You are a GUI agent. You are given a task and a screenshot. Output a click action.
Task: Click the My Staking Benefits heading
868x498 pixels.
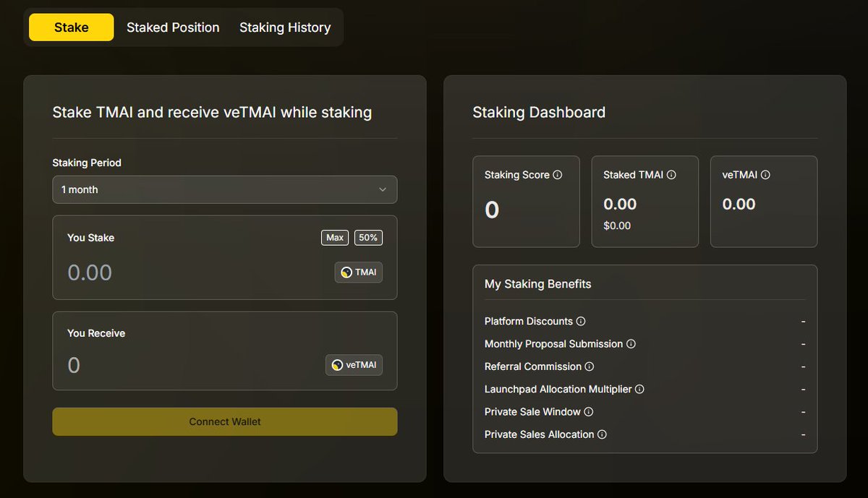click(x=537, y=284)
